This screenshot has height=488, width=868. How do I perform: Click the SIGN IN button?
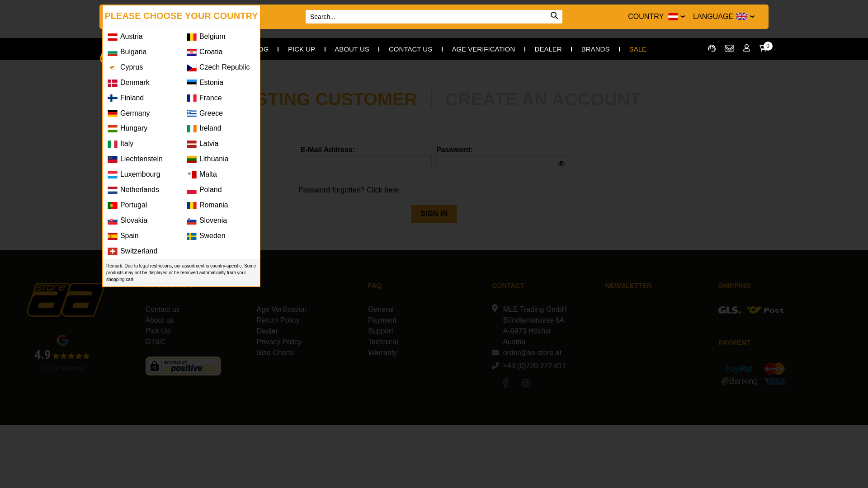(434, 214)
